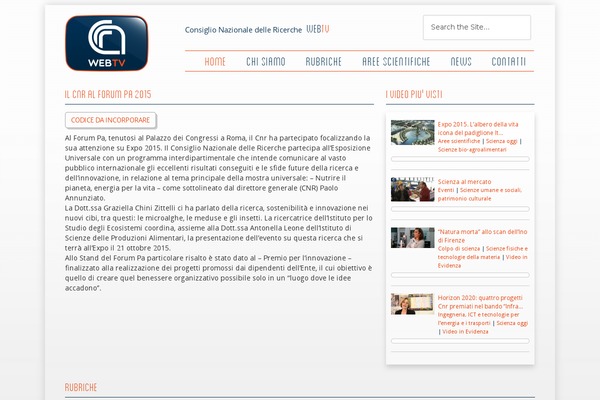600x400 pixels.
Task: Click rating bar under Natura morta video
Action: click(460, 275)
